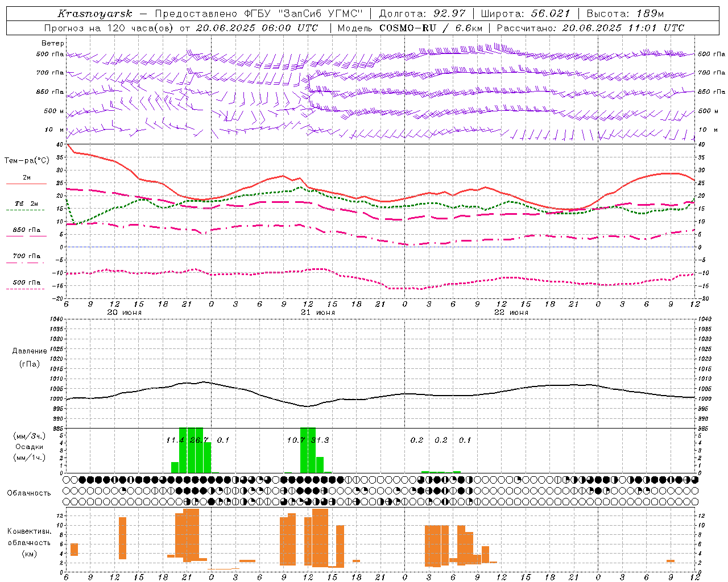
Task: Click the 20 июня date label
Action: tap(125, 313)
